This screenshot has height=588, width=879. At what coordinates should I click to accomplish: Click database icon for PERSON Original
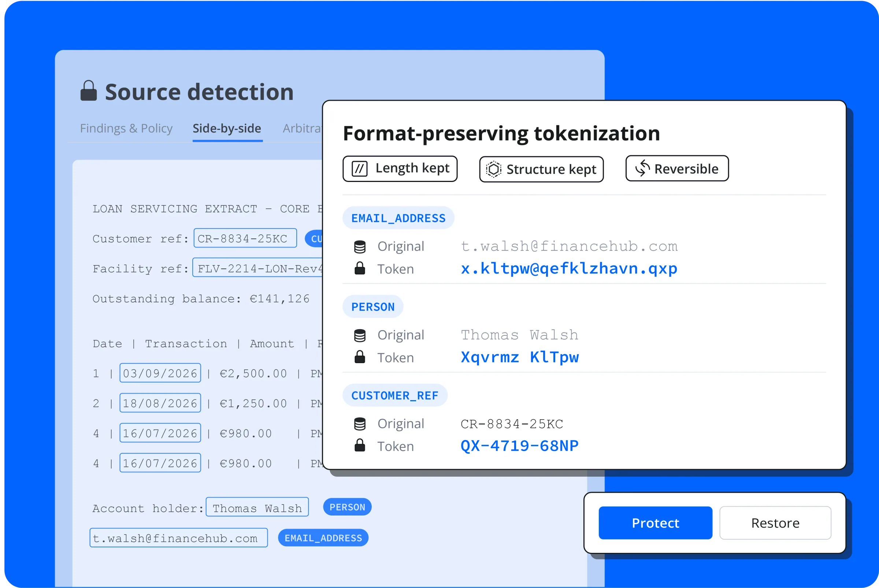point(360,335)
